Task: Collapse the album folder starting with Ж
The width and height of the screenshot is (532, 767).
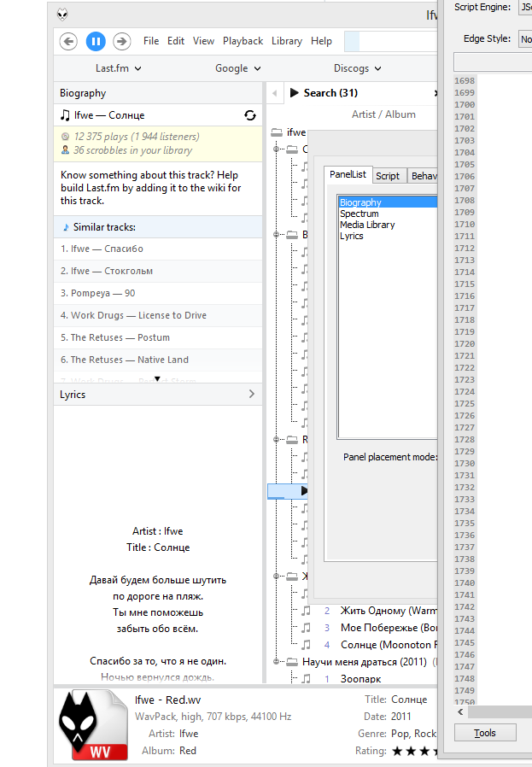Action: pos(277,577)
